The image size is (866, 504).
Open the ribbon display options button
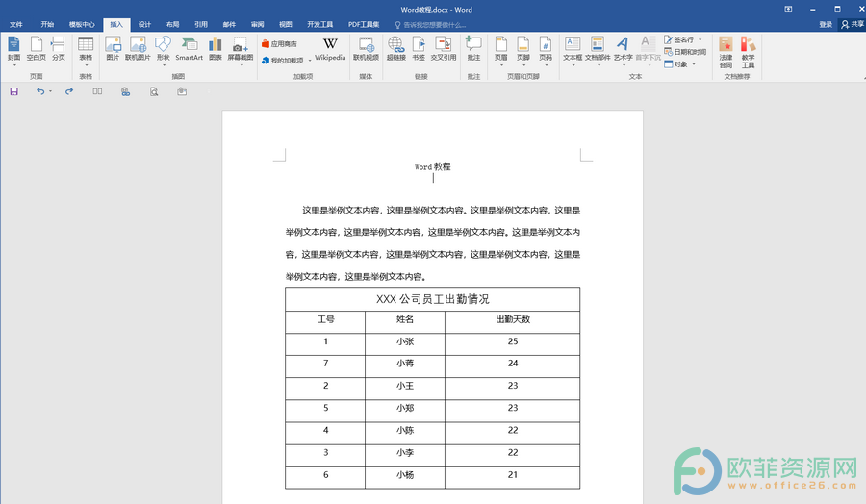coord(788,9)
